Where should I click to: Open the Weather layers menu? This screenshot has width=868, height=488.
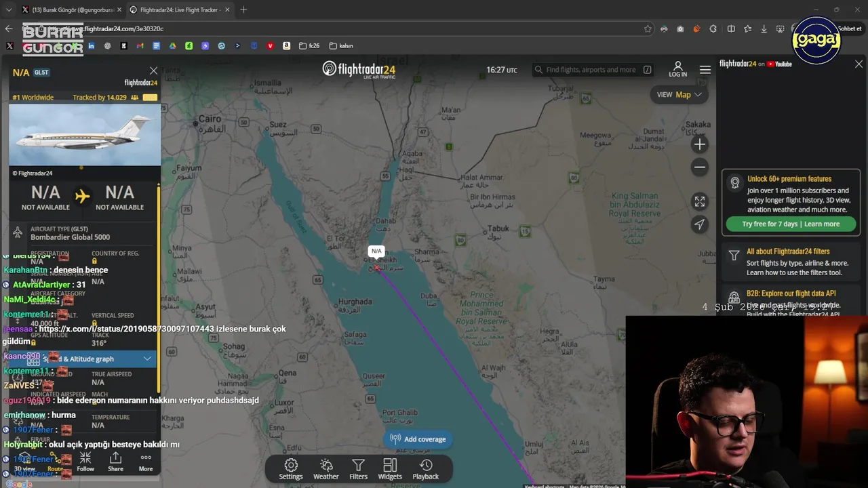point(325,469)
